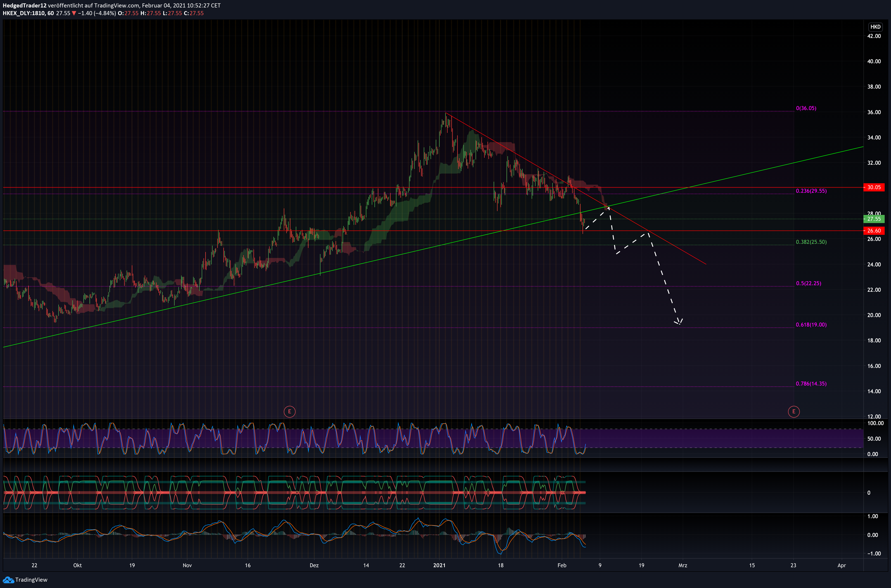This screenshot has height=588, width=891.
Task: Click the 50.00 stochastic scale label
Action: pos(874,438)
